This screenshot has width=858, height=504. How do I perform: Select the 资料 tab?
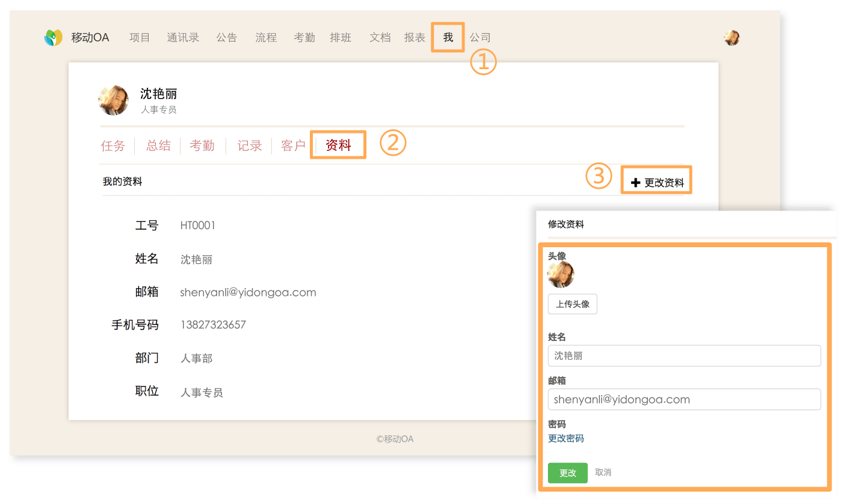tap(338, 145)
